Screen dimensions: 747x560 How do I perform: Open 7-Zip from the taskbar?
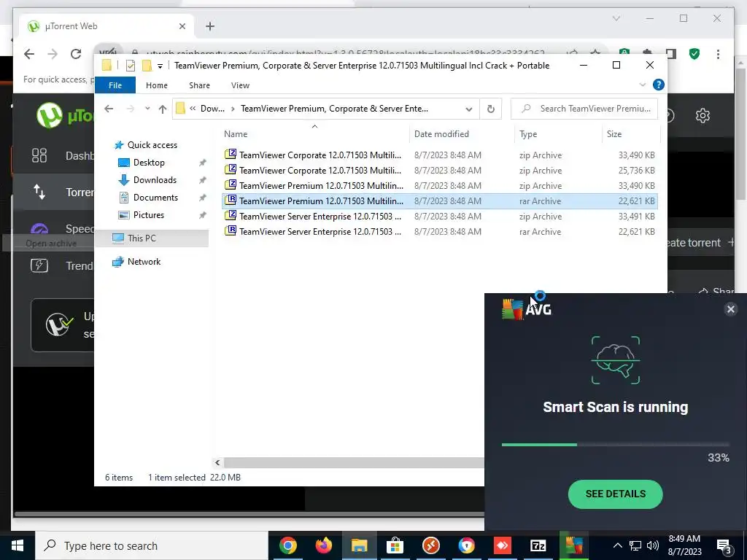pos(538,545)
